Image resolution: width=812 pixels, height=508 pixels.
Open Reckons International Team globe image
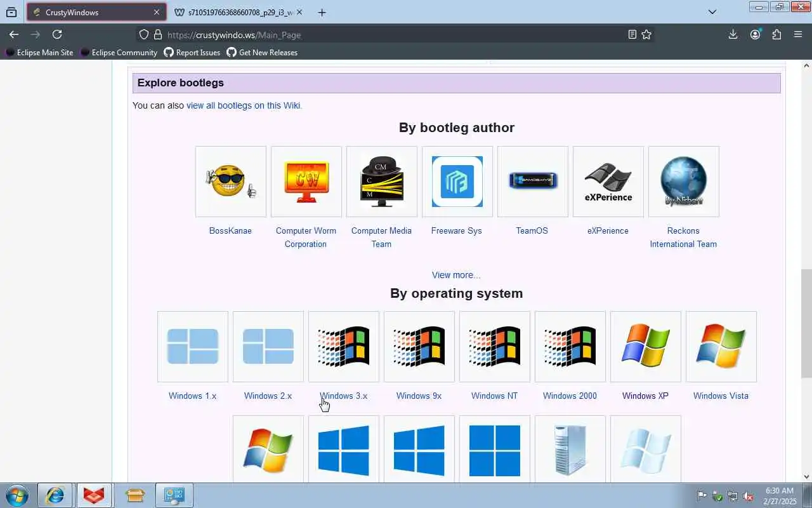[683, 182]
